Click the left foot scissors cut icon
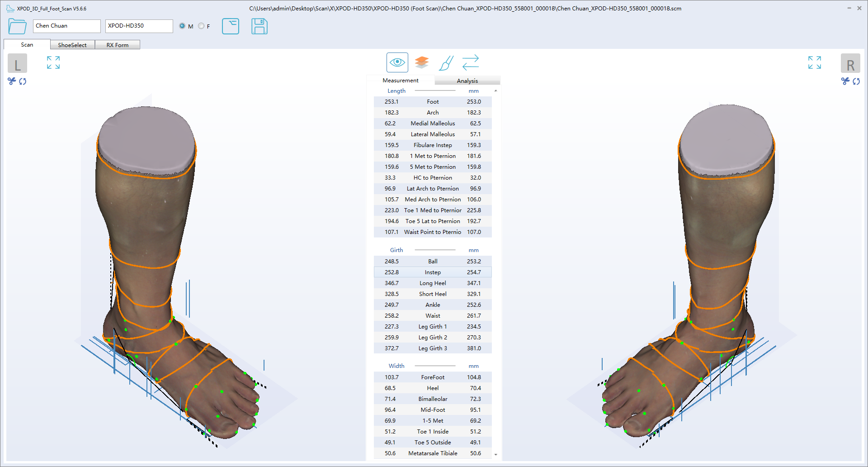This screenshot has width=868, height=467. pyautogui.click(x=12, y=81)
